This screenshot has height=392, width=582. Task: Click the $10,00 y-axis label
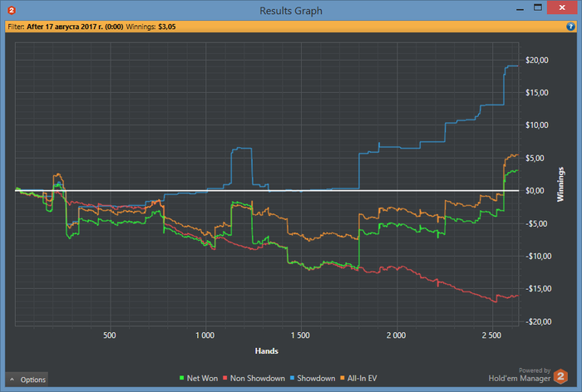[537, 125]
